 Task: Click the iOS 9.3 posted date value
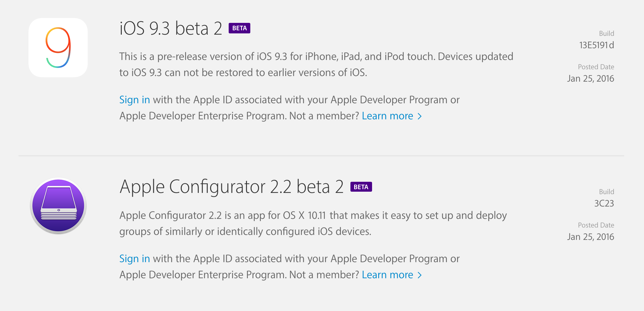coord(590,79)
